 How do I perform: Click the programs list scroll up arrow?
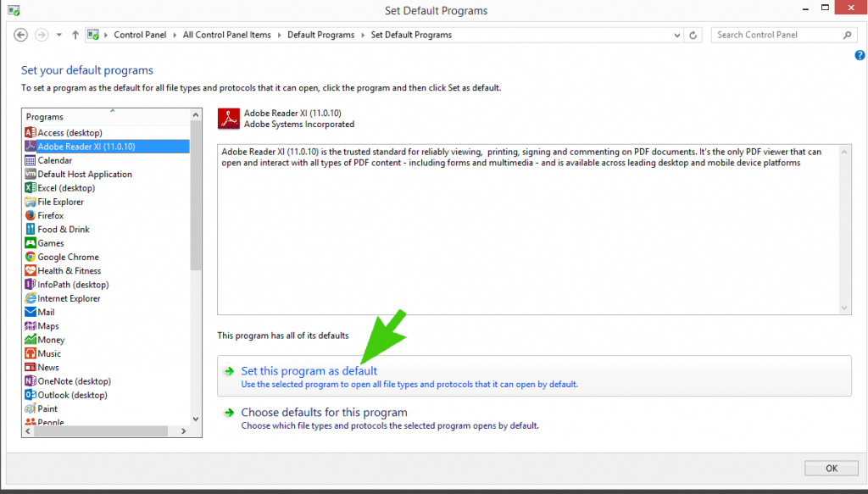tap(196, 114)
